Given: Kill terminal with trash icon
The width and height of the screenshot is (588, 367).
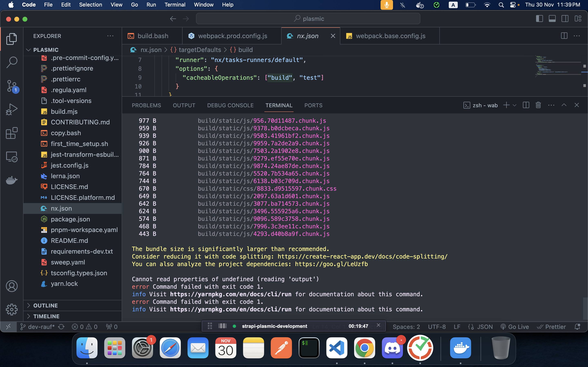Looking at the screenshot, I should point(538,105).
